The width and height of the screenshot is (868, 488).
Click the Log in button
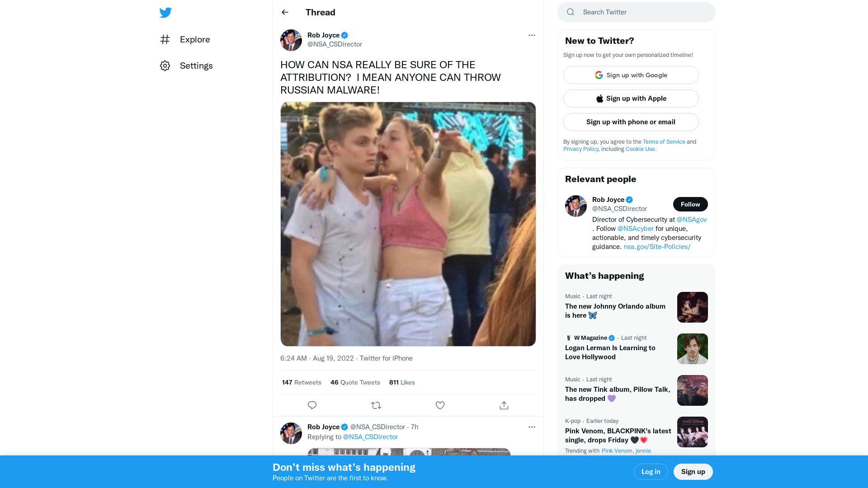pos(651,472)
